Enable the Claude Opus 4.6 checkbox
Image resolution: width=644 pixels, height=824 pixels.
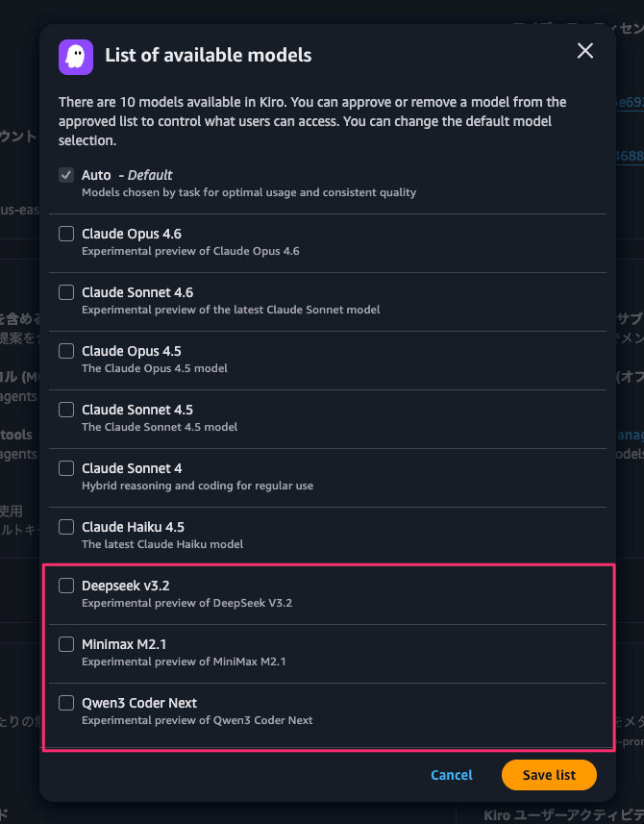click(66, 234)
